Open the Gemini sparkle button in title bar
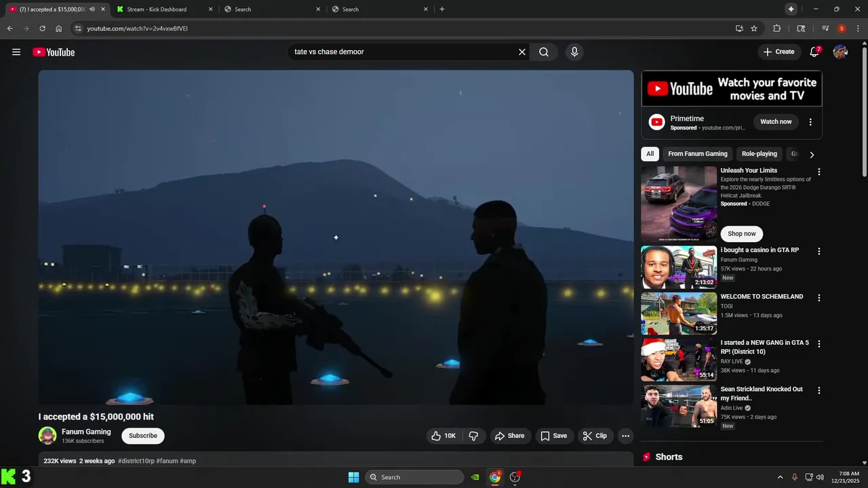The image size is (868, 488). pyautogui.click(x=791, y=9)
